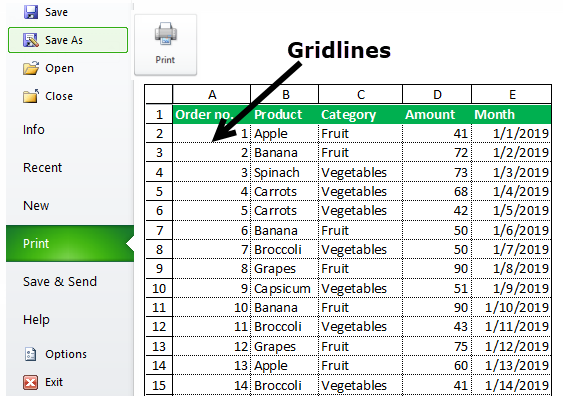This screenshot has width=563, height=396.
Task: Select the highlighted Print tab
Action: click(x=70, y=243)
